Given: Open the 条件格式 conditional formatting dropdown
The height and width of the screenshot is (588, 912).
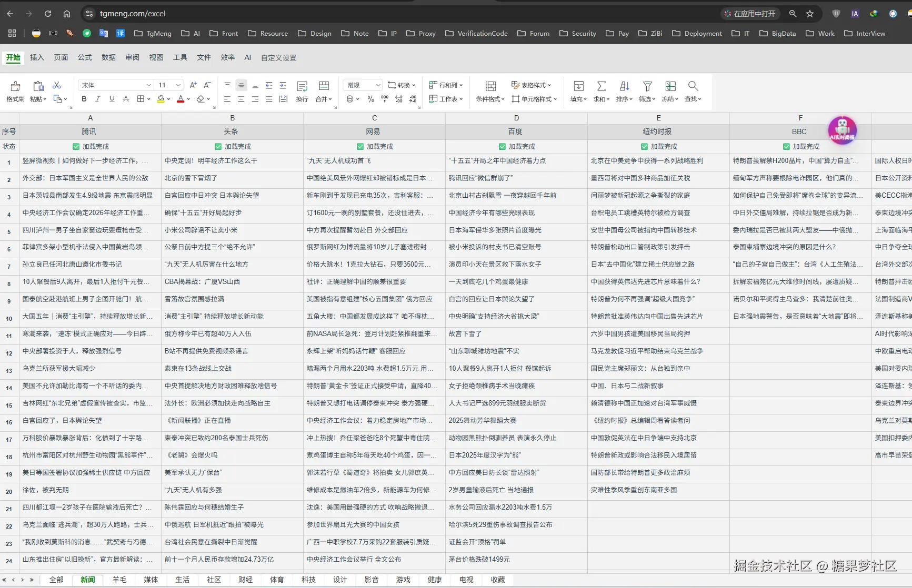Looking at the screenshot, I should (490, 92).
